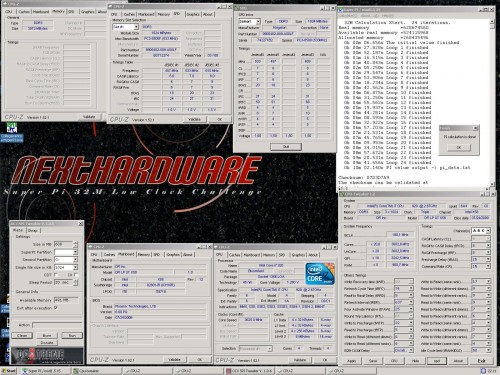This screenshot has width=500, height=375.
Task: Click the Intel Core i7 logo
Action: tap(320, 274)
